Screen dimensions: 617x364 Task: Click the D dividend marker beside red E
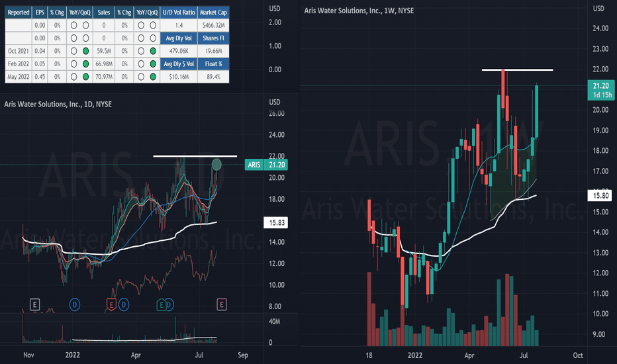point(124,304)
